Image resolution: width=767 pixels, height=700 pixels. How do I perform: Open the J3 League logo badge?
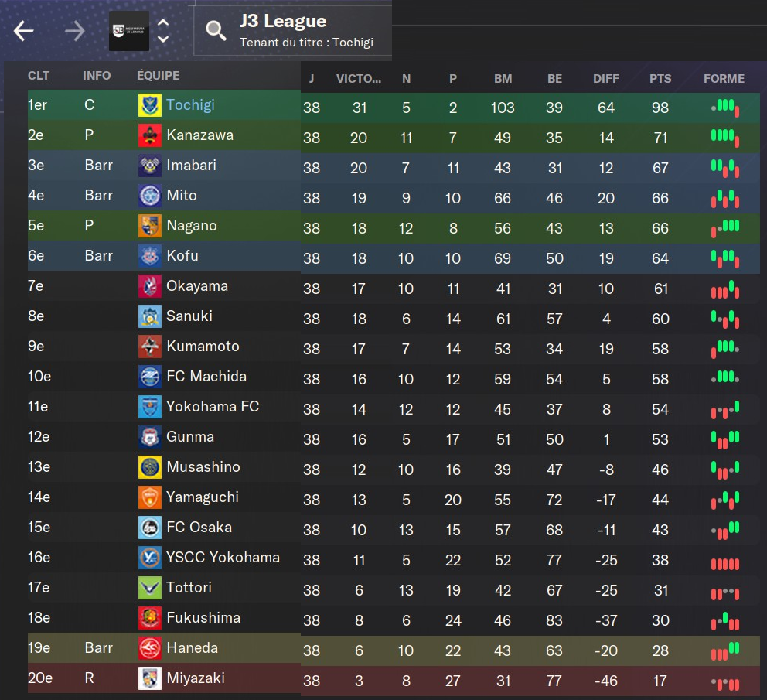(x=129, y=31)
